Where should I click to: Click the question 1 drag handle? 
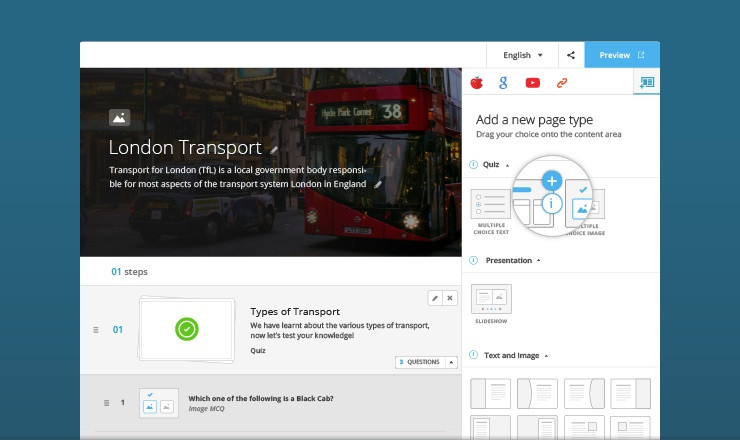tap(107, 403)
